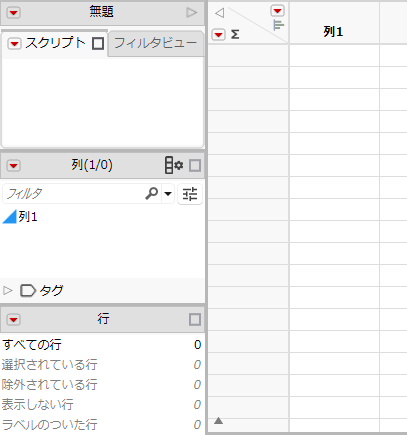Toggle the checkbox next to スクリプト
The image size is (407, 435).
98,43
